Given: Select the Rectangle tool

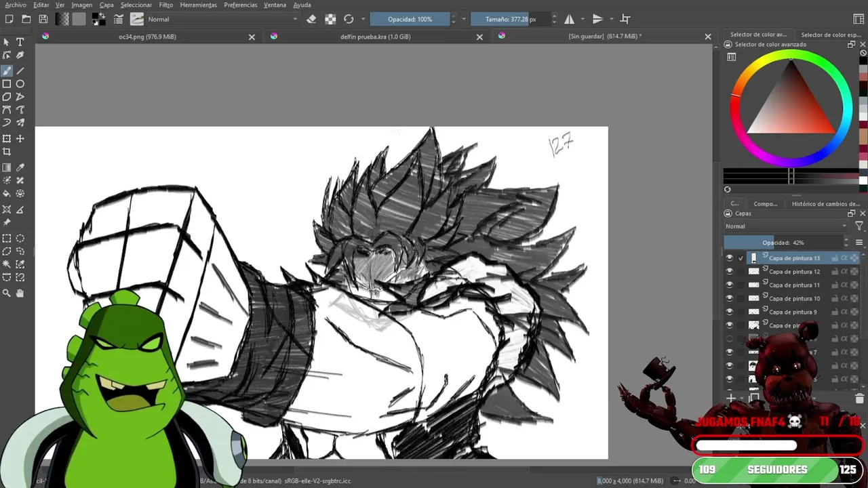Looking at the screenshot, I should [7, 84].
